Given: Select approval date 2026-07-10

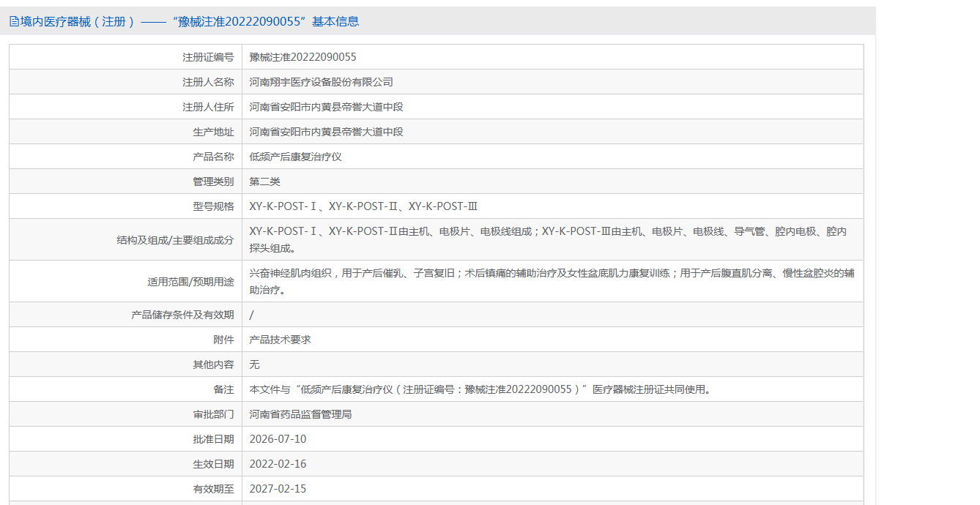Looking at the screenshot, I should tap(278, 439).
